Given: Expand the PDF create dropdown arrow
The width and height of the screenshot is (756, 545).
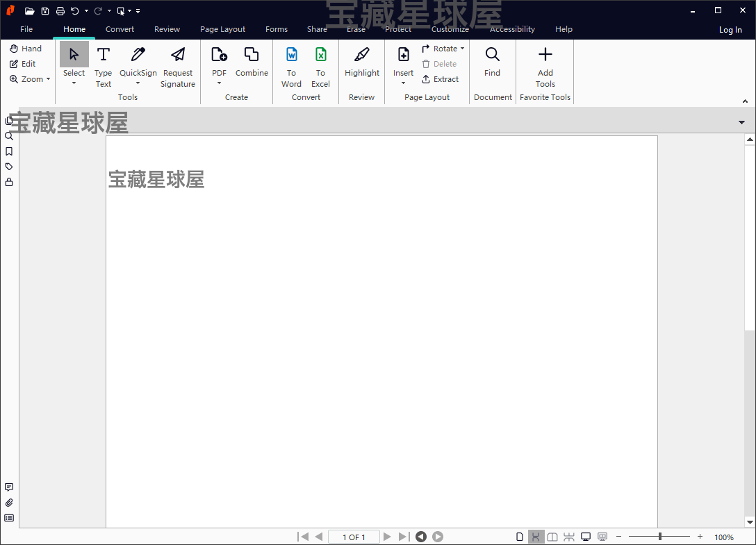Looking at the screenshot, I should 219,83.
